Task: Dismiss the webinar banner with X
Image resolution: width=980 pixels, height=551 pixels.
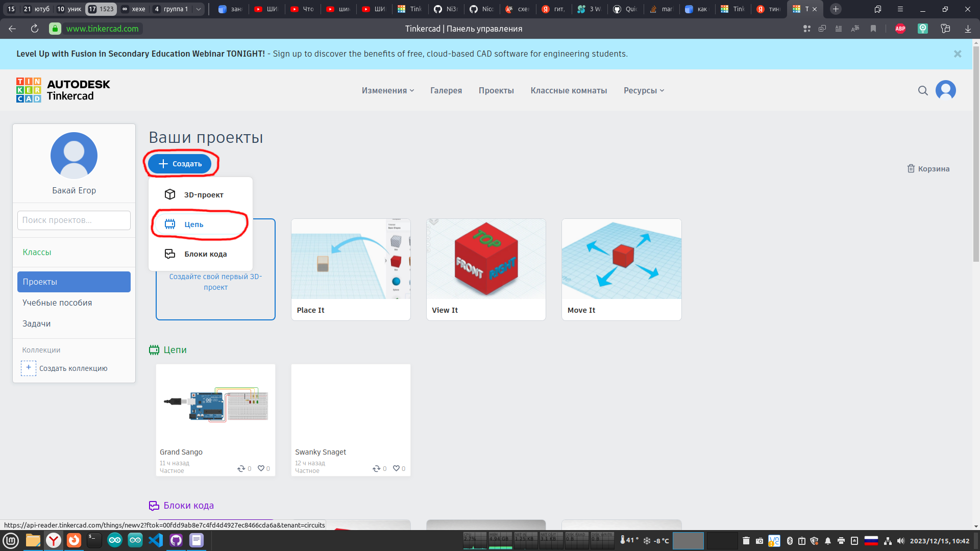Action: 958,54
